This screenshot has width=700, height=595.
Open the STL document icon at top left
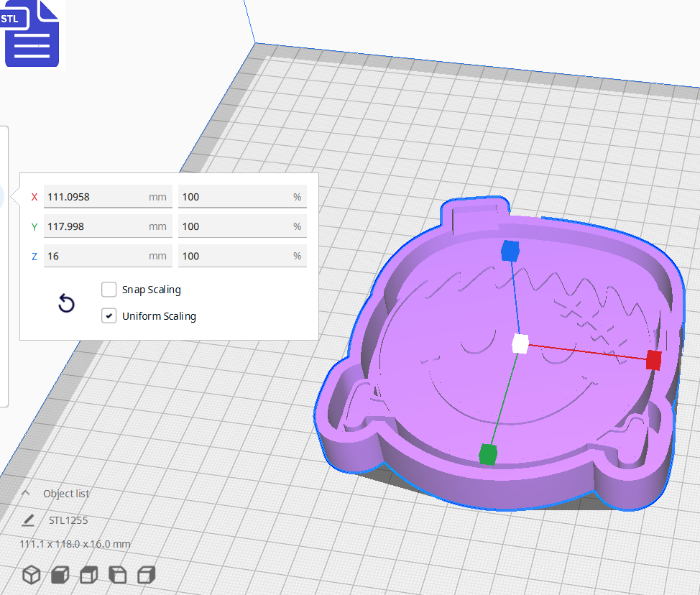point(32,34)
